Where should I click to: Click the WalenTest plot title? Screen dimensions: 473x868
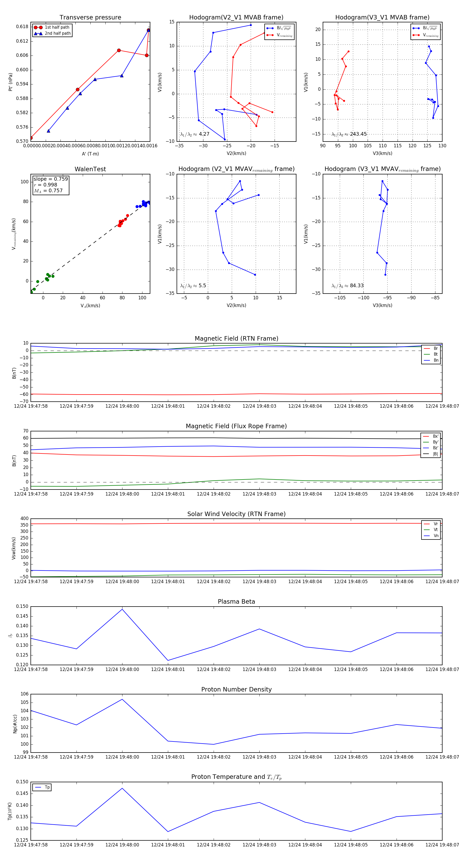point(90,169)
